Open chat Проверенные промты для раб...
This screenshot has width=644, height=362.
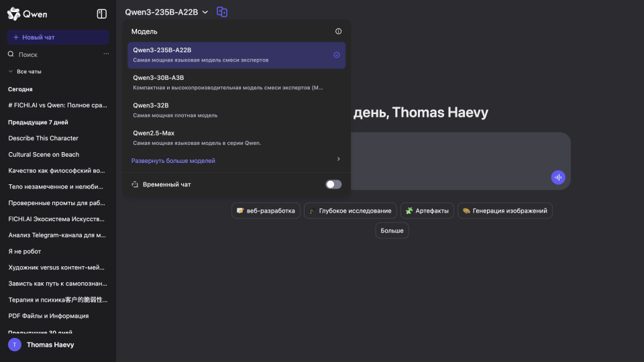pos(58,203)
